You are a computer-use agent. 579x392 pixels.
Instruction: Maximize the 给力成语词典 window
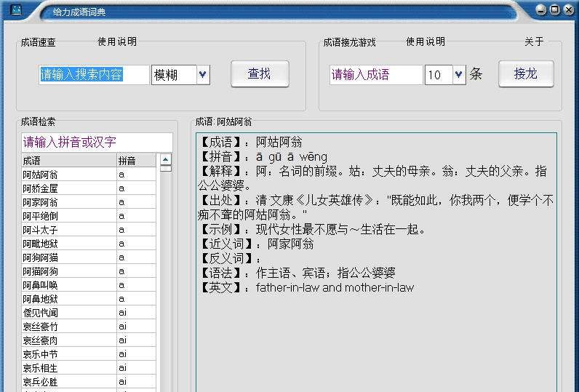point(554,9)
